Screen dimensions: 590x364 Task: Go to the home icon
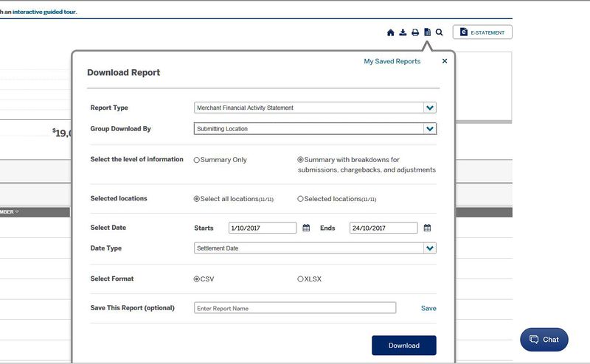pos(391,32)
